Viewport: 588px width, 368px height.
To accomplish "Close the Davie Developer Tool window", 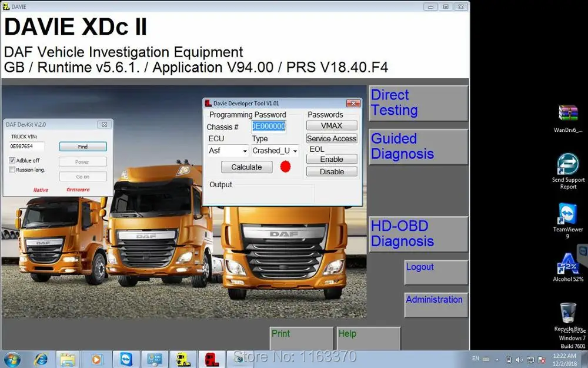I will (x=353, y=103).
